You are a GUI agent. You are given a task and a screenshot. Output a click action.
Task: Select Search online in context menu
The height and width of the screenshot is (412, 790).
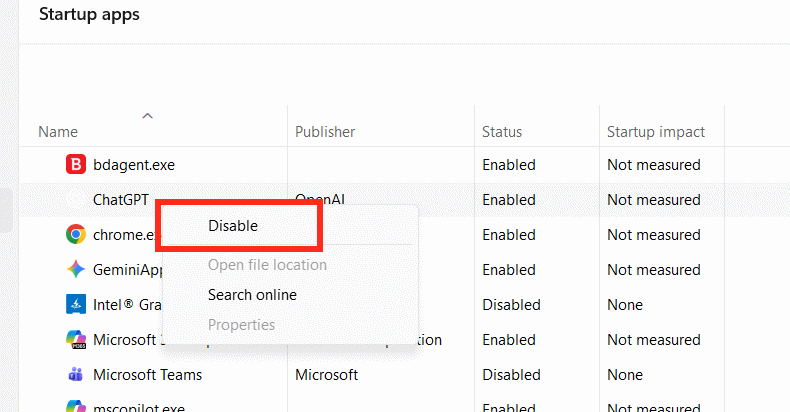pyautogui.click(x=252, y=295)
